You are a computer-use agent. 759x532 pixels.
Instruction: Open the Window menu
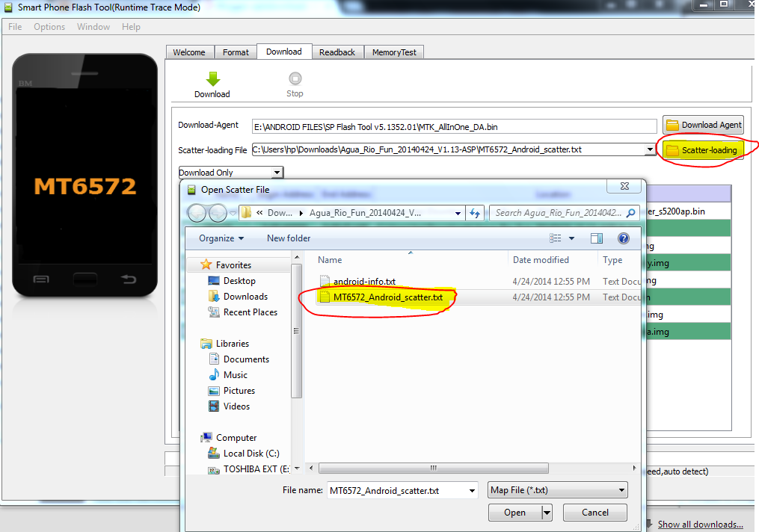point(93,27)
